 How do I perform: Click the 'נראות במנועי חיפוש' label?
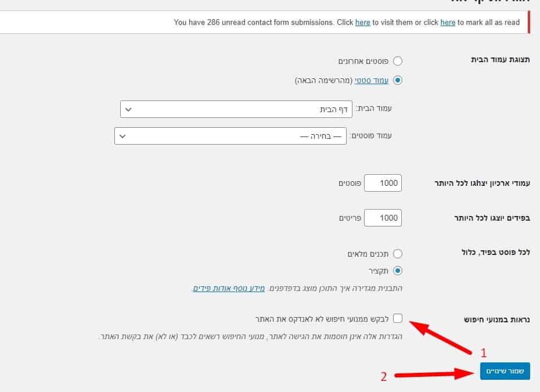tap(496, 319)
